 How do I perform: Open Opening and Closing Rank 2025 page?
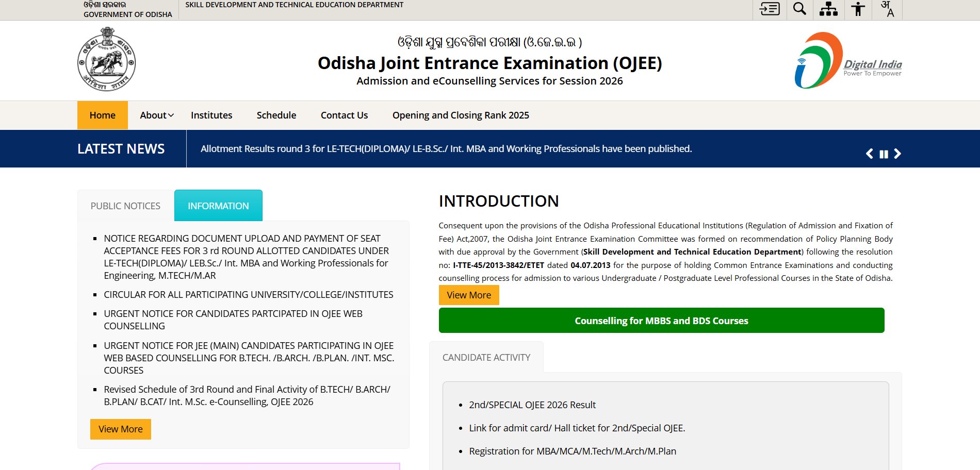point(461,115)
